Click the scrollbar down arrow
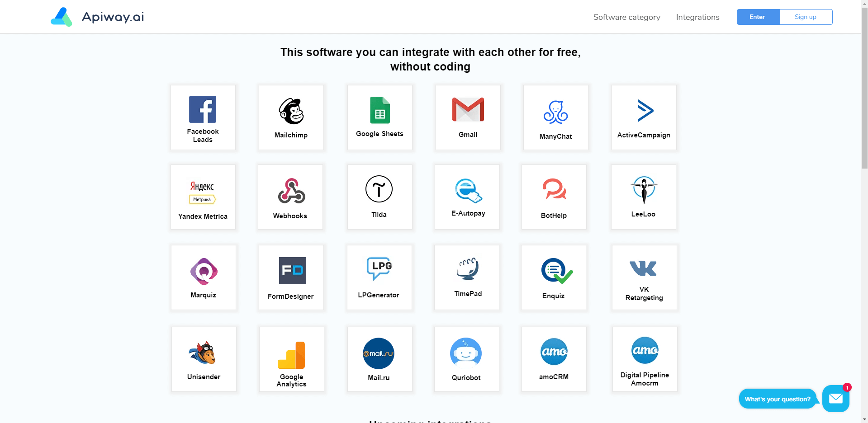The height and width of the screenshot is (423, 868). (864, 419)
